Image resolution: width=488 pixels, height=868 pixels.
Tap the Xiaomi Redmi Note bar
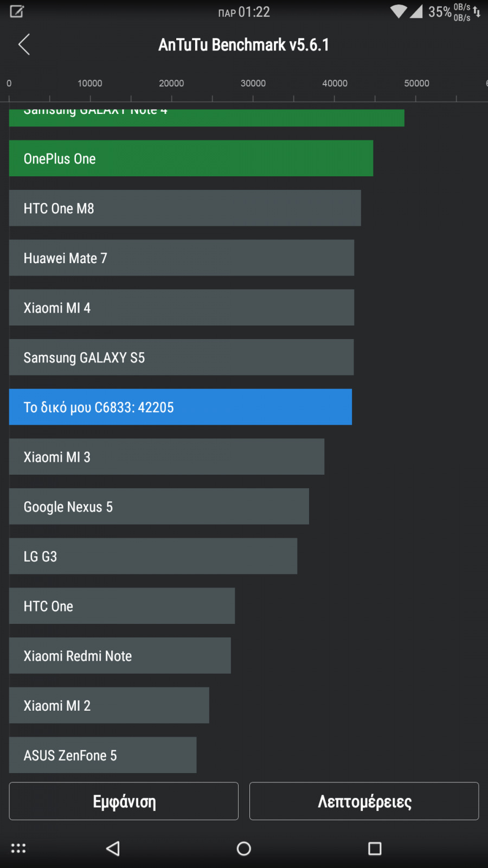pyautogui.click(x=120, y=655)
